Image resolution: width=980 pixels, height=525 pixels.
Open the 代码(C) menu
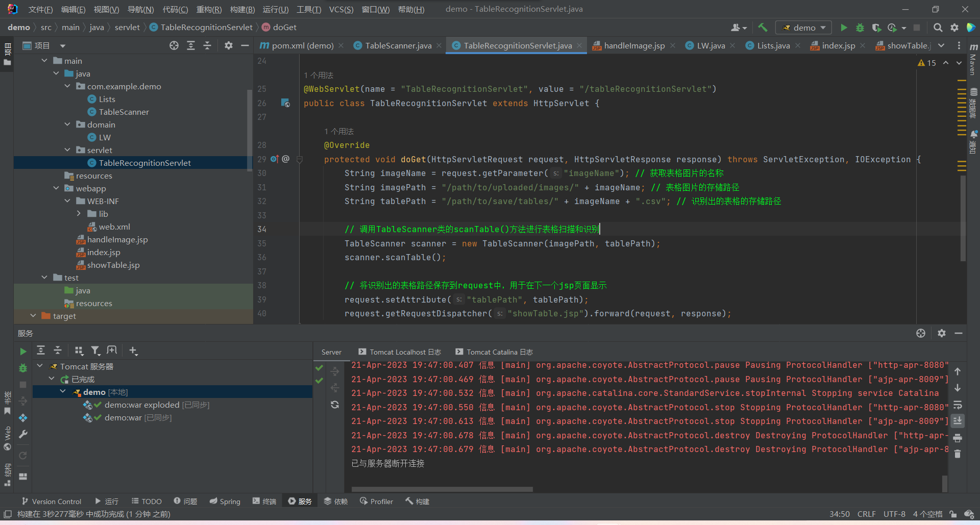coord(175,9)
